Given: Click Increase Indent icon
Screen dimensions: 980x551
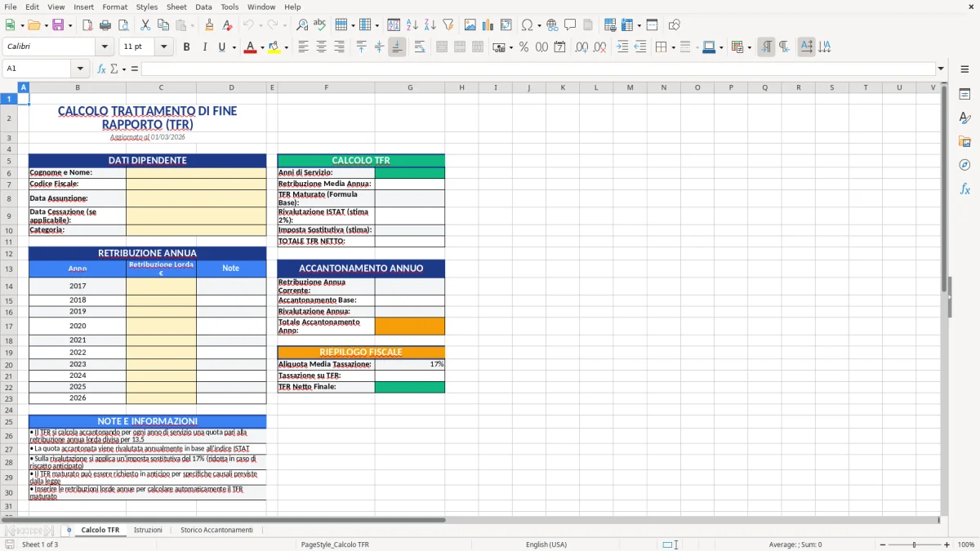Looking at the screenshot, I should 622,47.
